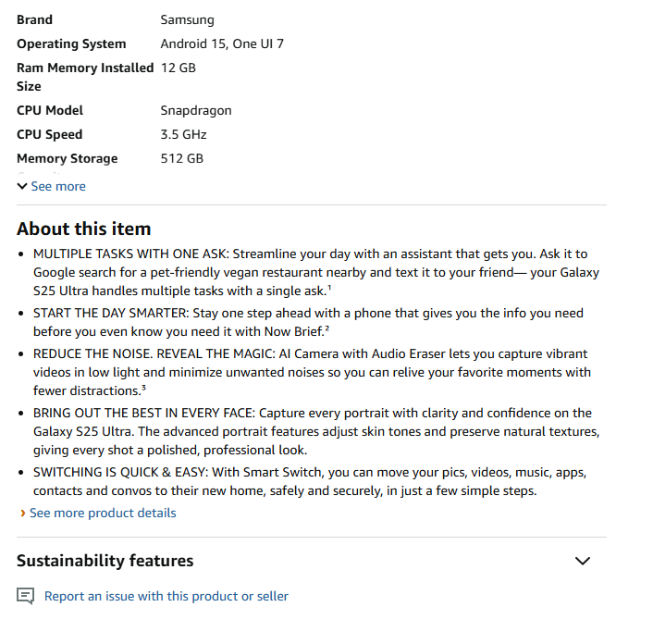653x644 pixels.
Task: Click the orange arrow before "See more product details"
Action: tap(22, 513)
